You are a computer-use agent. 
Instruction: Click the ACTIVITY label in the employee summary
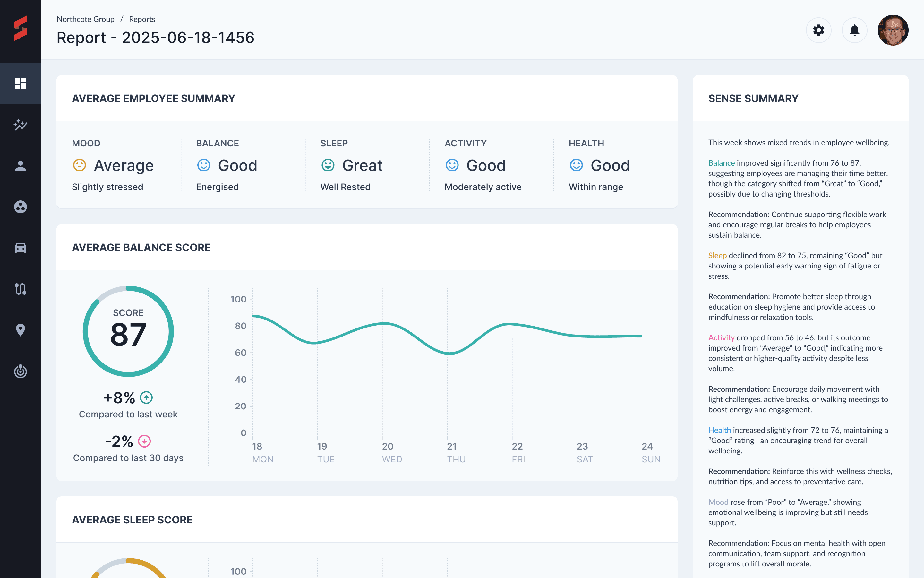466,143
